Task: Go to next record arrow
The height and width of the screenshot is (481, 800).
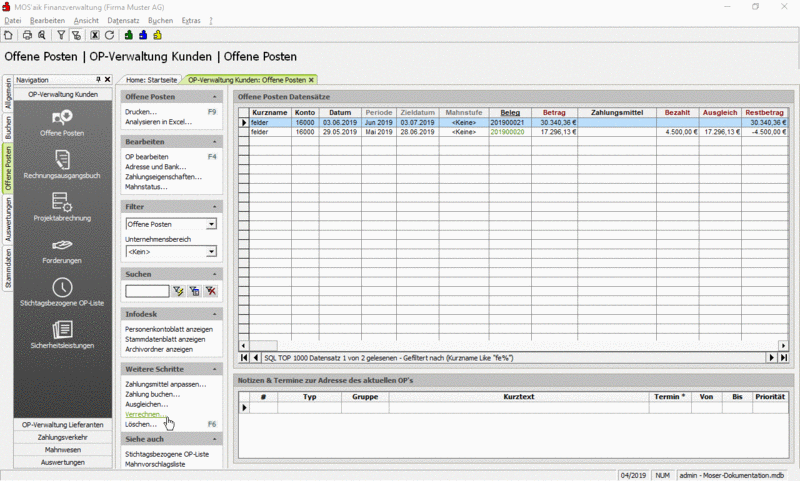Action: (772, 358)
